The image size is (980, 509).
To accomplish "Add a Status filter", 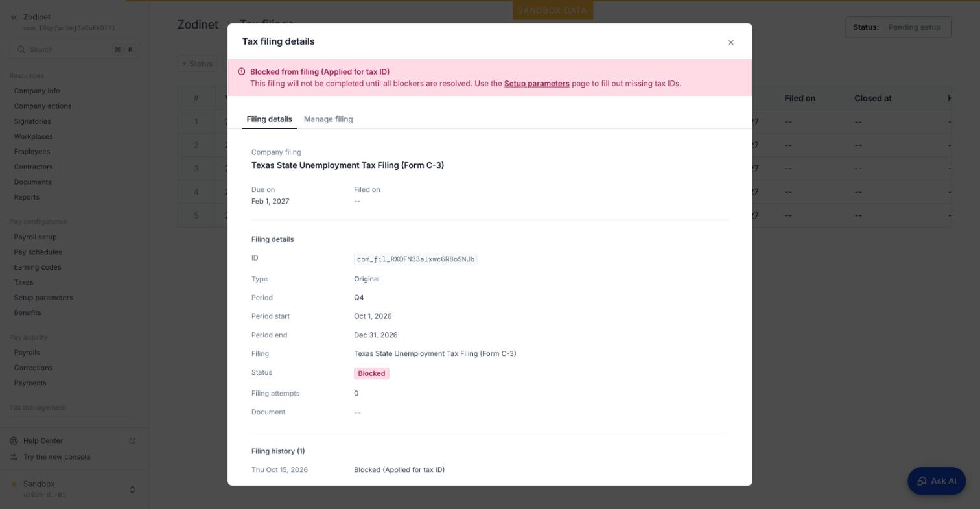I will click(197, 64).
